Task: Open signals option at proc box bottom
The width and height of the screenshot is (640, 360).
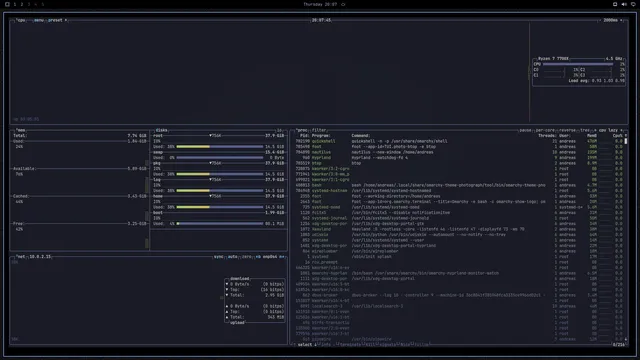Action: pyautogui.click(x=388, y=345)
